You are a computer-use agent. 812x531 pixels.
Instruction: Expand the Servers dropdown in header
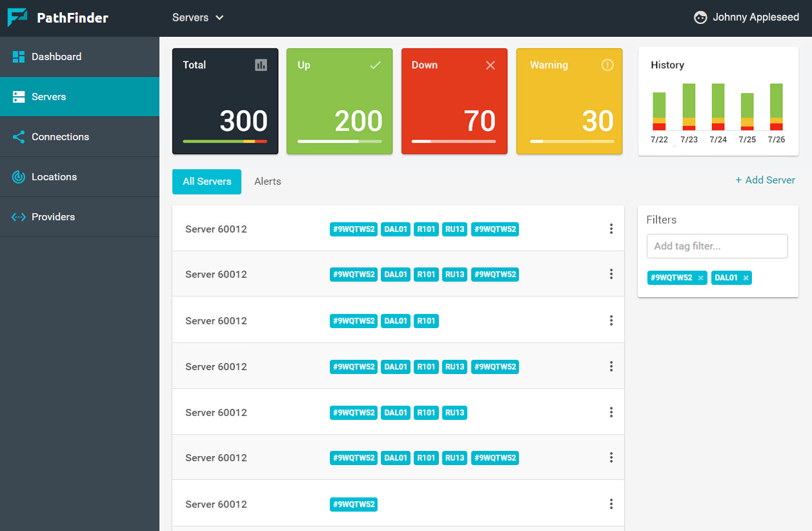click(198, 18)
